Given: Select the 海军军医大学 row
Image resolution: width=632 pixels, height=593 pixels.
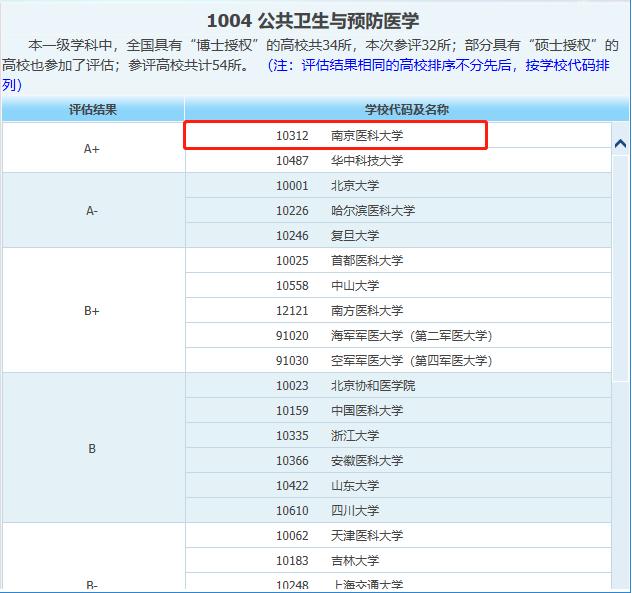Looking at the screenshot, I should 398,335.
